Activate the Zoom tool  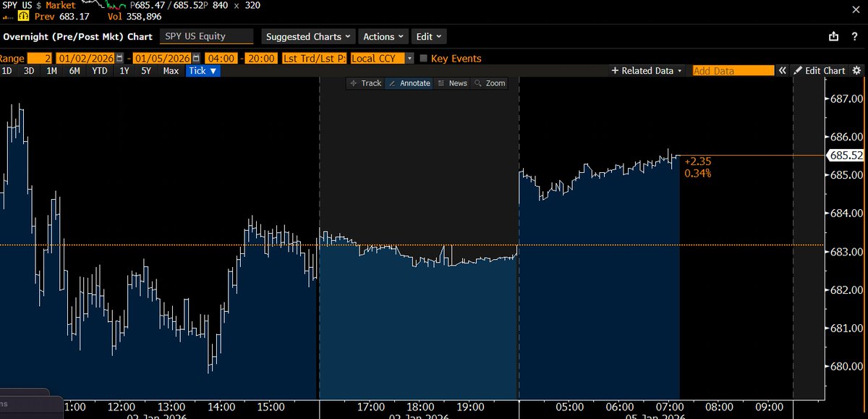tap(490, 83)
